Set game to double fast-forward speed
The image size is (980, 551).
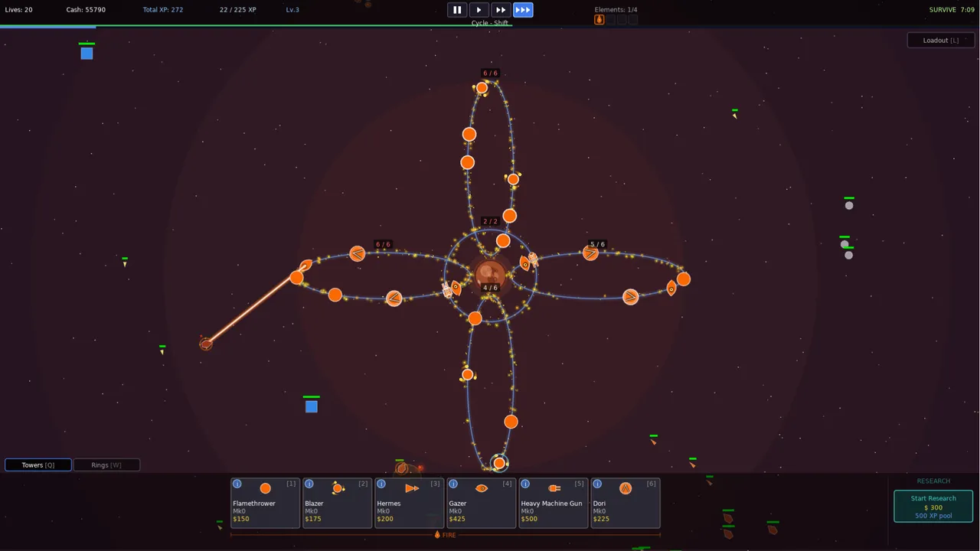coord(500,10)
